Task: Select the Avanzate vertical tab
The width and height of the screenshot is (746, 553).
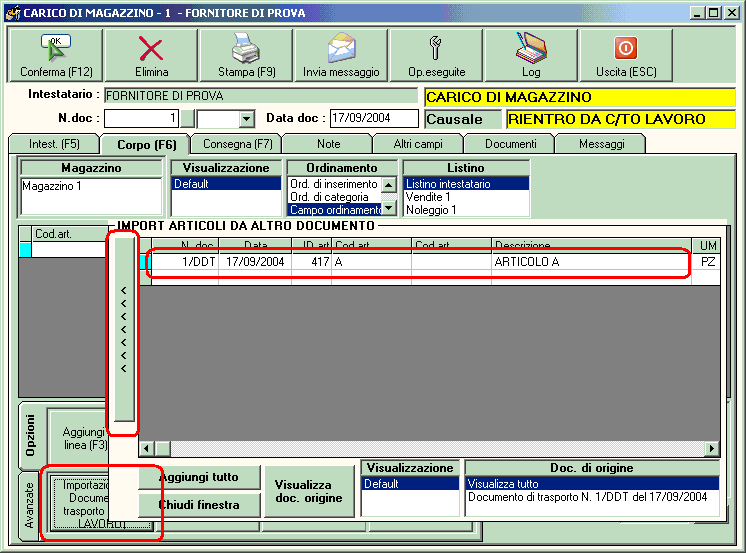Action: coord(29,505)
